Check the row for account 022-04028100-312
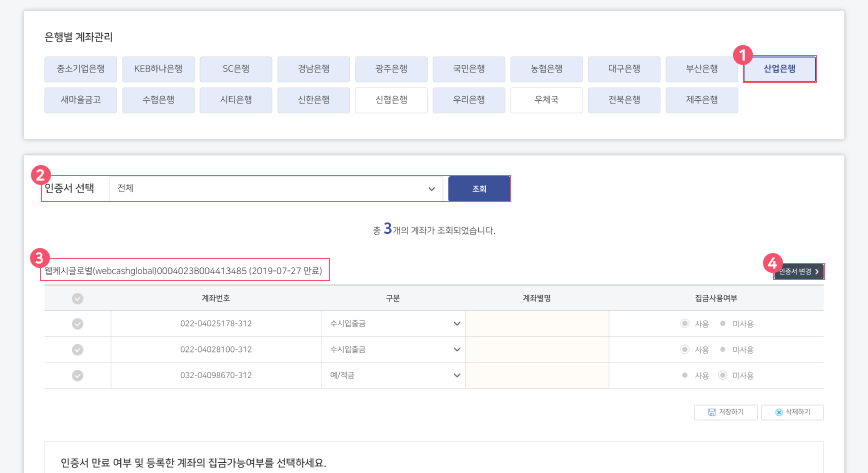Image resolution: width=868 pixels, height=473 pixels. coord(77,349)
